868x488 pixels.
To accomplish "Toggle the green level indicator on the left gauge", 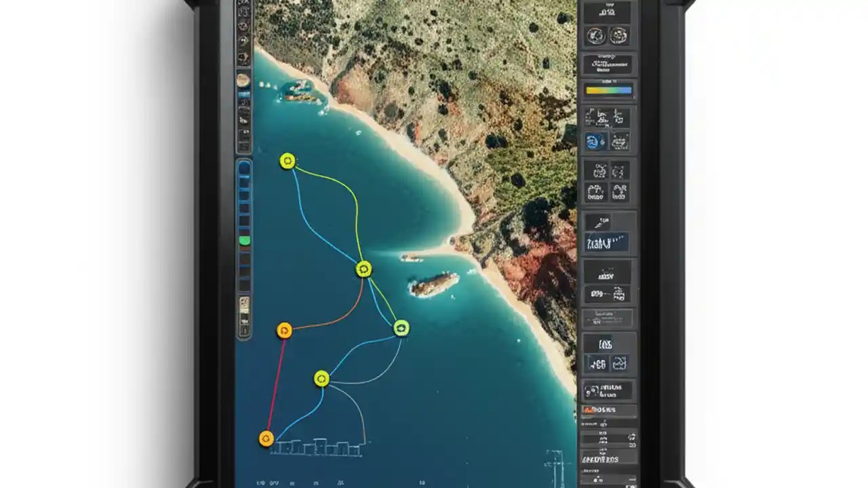I will 245,239.
